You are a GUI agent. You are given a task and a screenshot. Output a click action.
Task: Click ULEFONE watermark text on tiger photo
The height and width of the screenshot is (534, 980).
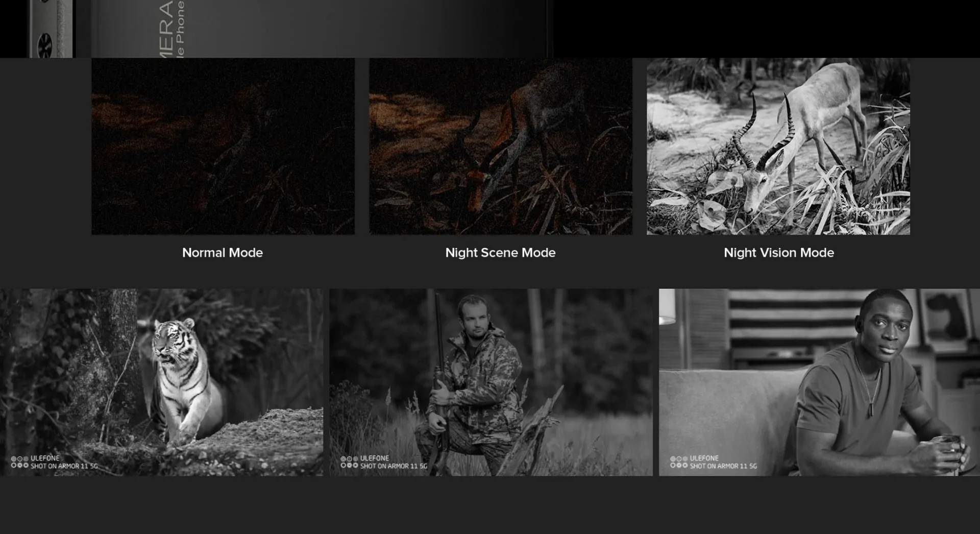(x=45, y=458)
